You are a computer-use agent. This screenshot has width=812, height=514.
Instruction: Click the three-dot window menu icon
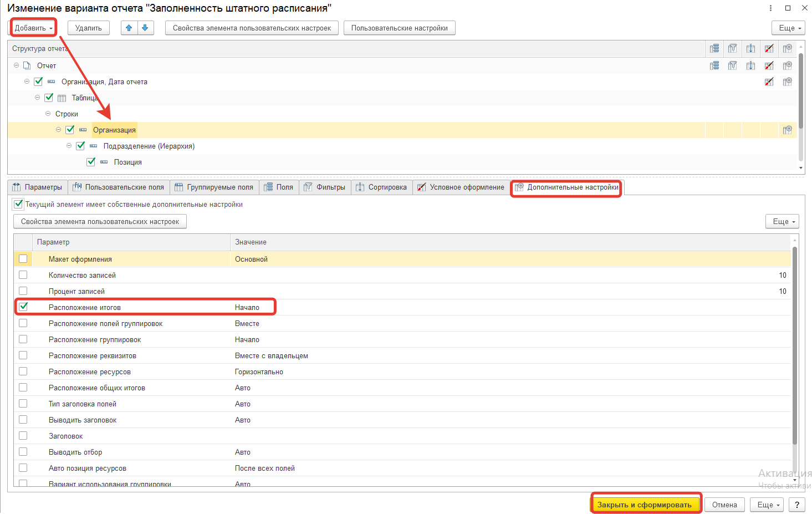pyautogui.click(x=770, y=8)
